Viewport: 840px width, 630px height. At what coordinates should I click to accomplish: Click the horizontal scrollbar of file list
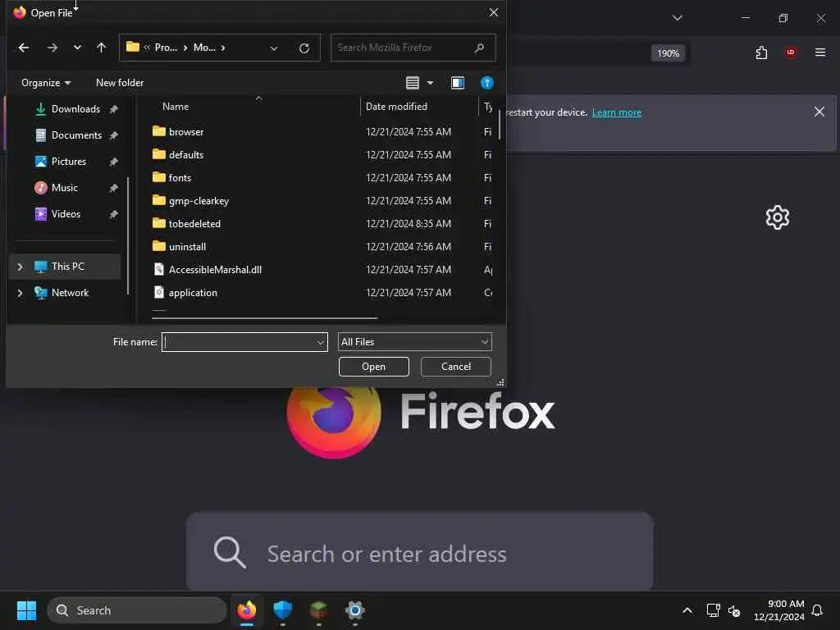click(264, 318)
